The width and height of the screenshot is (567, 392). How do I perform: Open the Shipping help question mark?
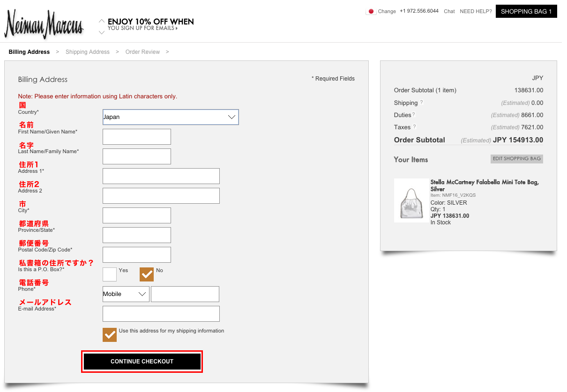421,102
